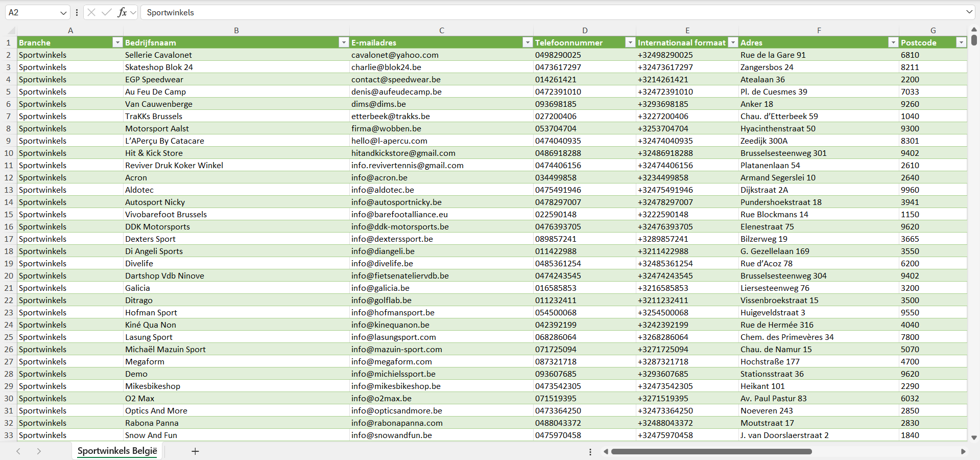The image size is (980, 460).
Task: Select column header C
Action: [441, 31]
